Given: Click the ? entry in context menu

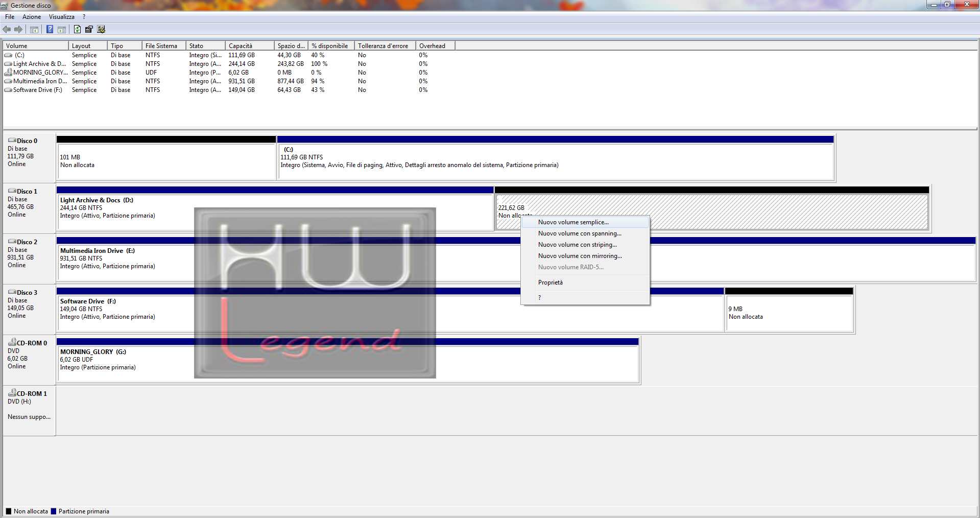Looking at the screenshot, I should click(x=585, y=298).
